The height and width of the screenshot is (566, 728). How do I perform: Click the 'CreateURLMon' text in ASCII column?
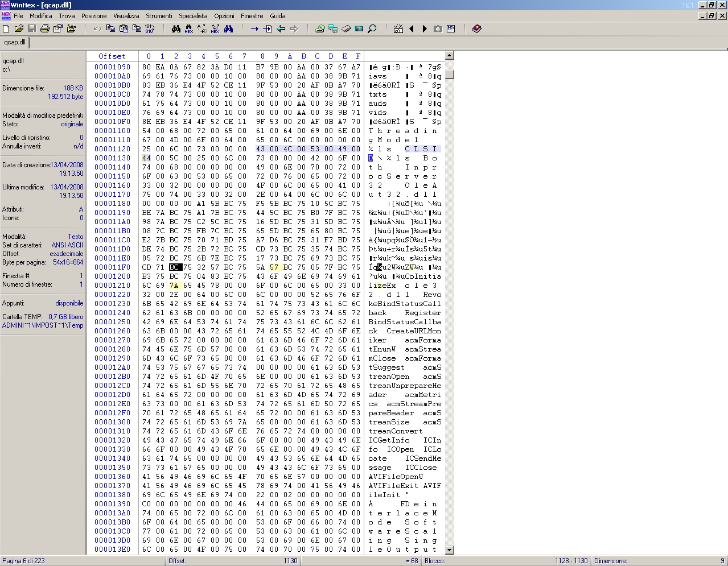(x=414, y=331)
